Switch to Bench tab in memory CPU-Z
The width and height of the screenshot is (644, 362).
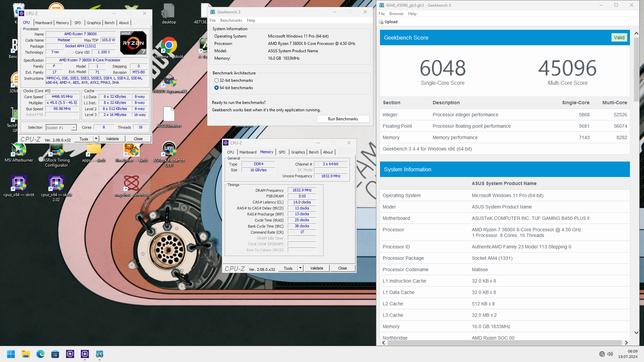[x=314, y=152]
